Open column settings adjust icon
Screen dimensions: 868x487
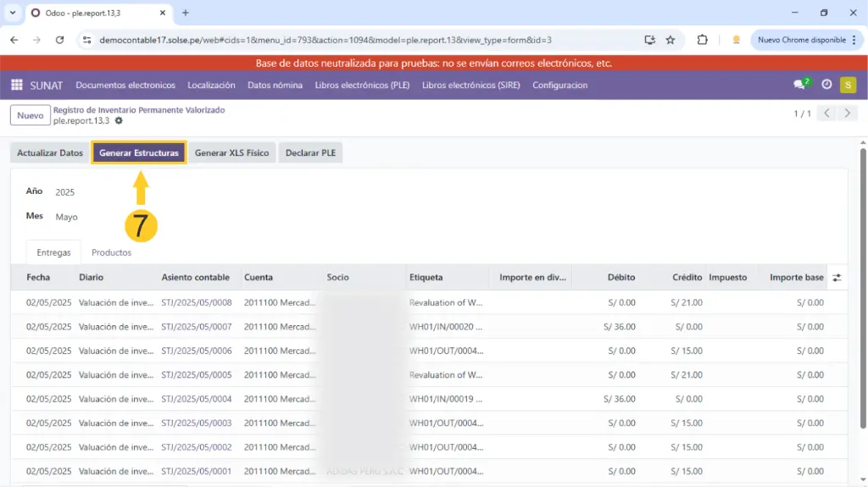pos(837,278)
